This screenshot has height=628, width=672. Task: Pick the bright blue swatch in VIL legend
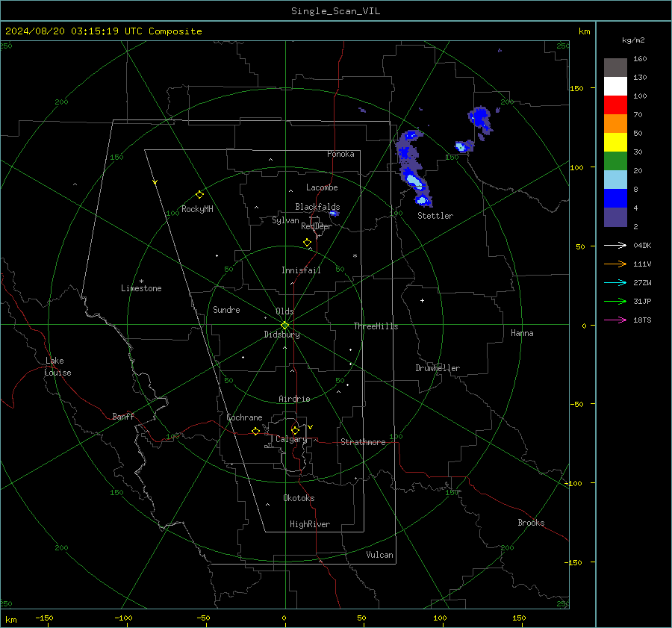[615, 199]
